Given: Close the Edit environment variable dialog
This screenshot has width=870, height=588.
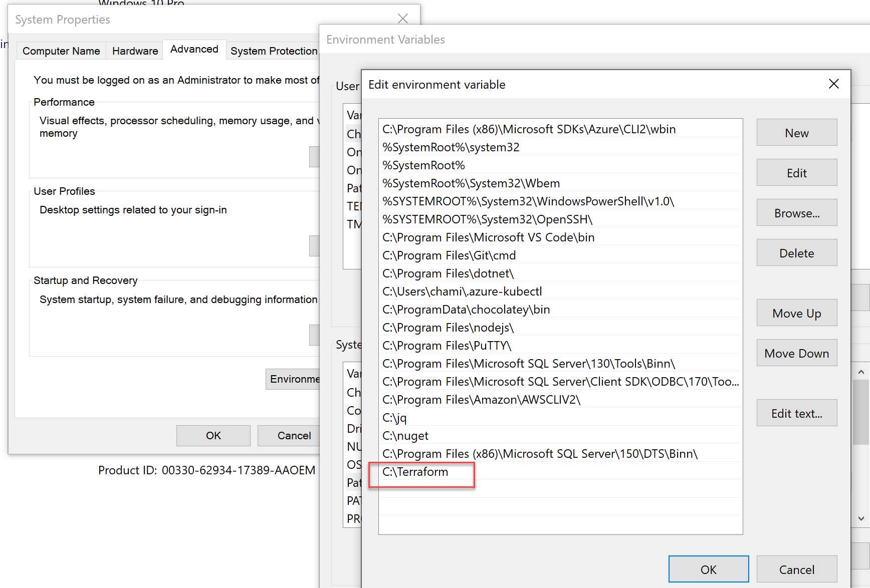Looking at the screenshot, I should (x=833, y=84).
